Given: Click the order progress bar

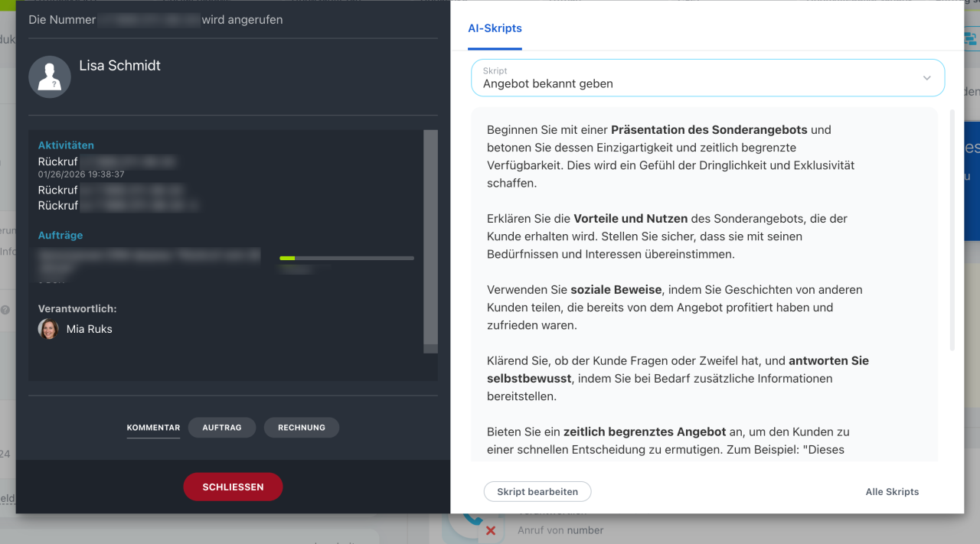Looking at the screenshot, I should [347, 258].
